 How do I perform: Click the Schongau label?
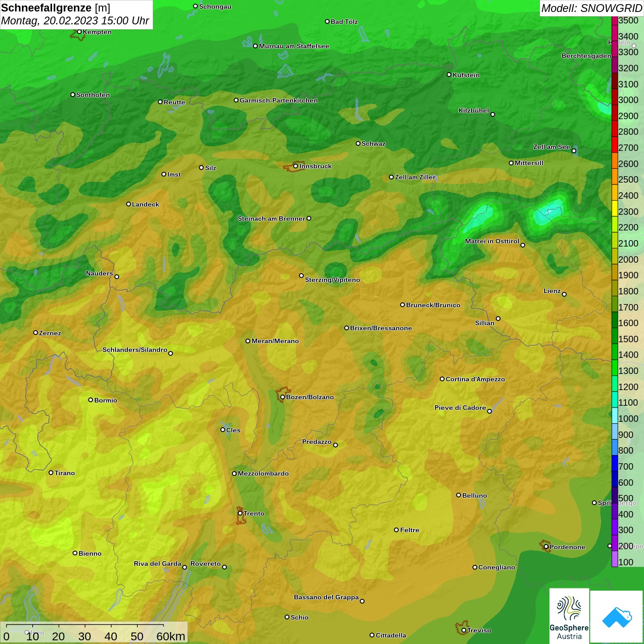(215, 6)
